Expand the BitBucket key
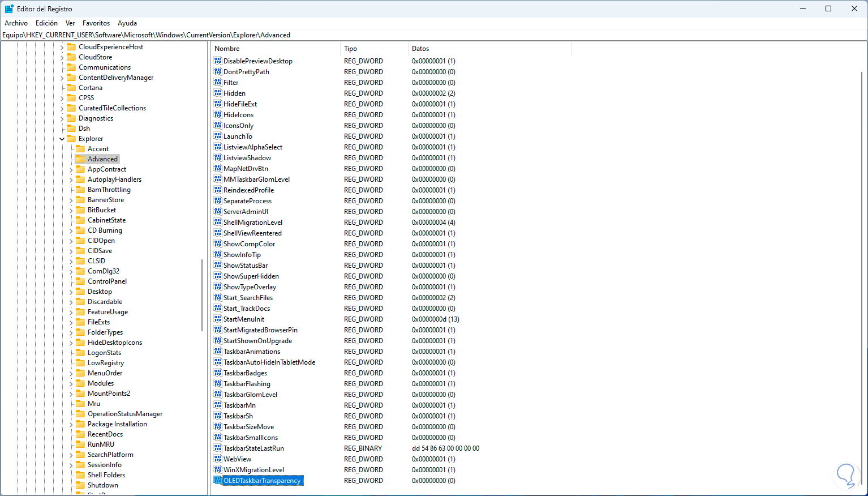The image size is (868, 496). pyautogui.click(x=71, y=210)
